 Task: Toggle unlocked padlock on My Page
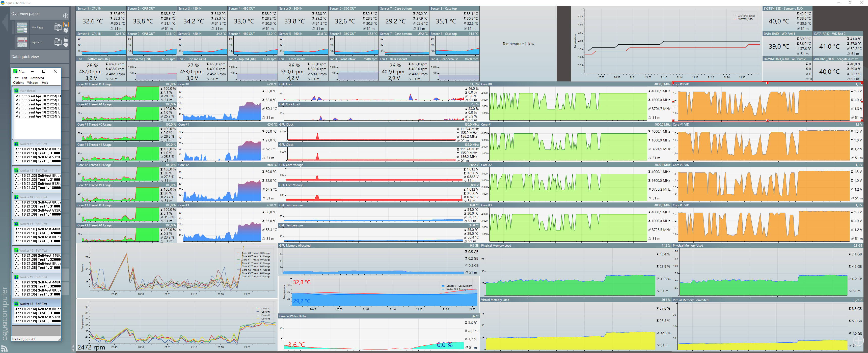point(66,25)
